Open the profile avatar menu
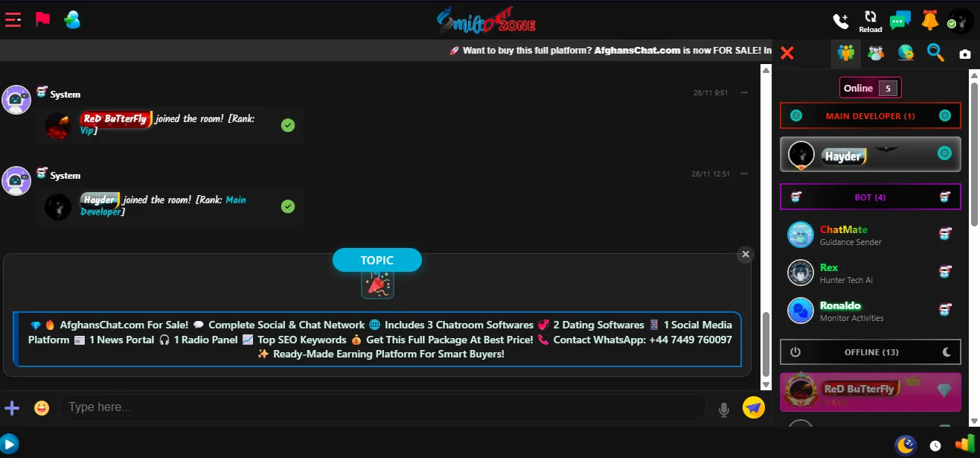The image size is (980, 458). point(960,20)
